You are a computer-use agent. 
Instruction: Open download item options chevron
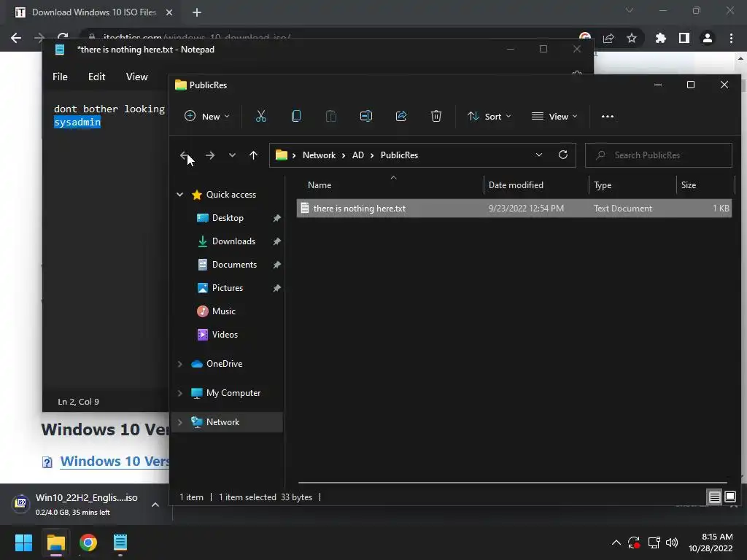[155, 505]
